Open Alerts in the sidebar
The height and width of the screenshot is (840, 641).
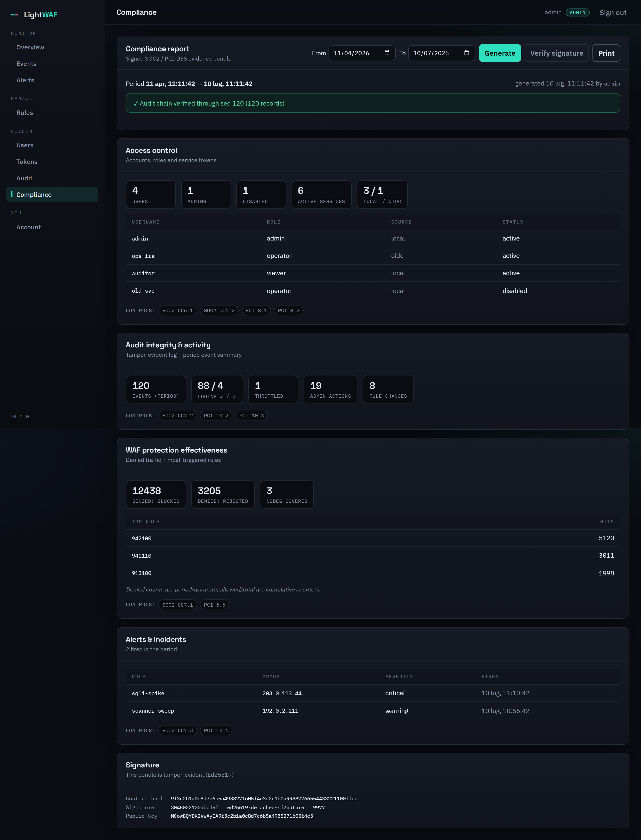[x=52, y=80]
